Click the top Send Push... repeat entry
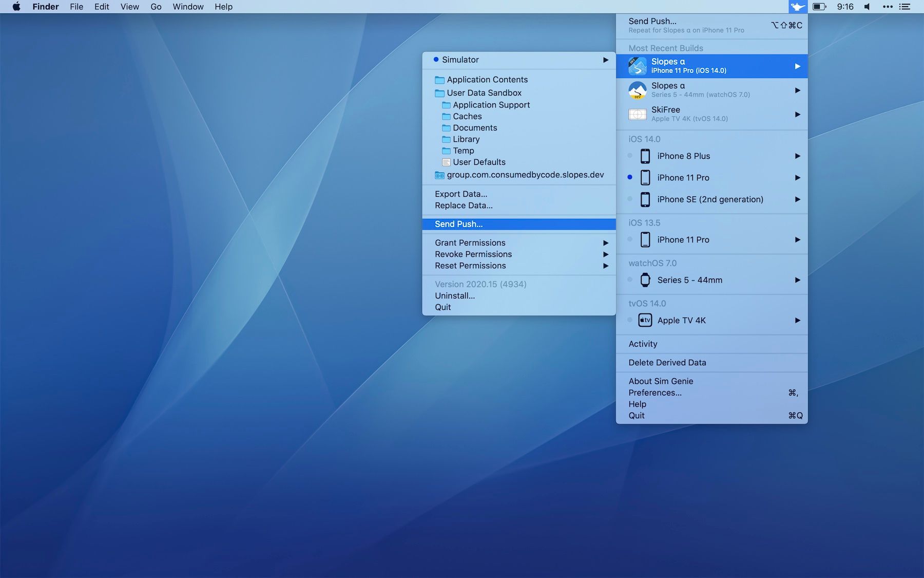The height and width of the screenshot is (578, 924). 711,25
